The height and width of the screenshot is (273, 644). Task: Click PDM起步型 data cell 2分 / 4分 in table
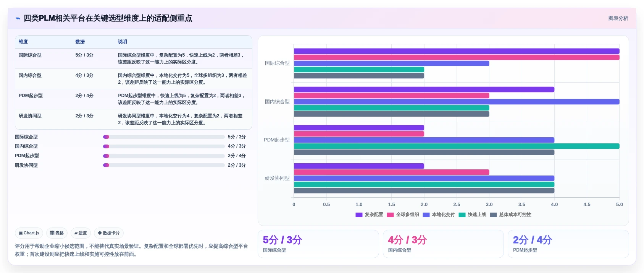pos(84,96)
